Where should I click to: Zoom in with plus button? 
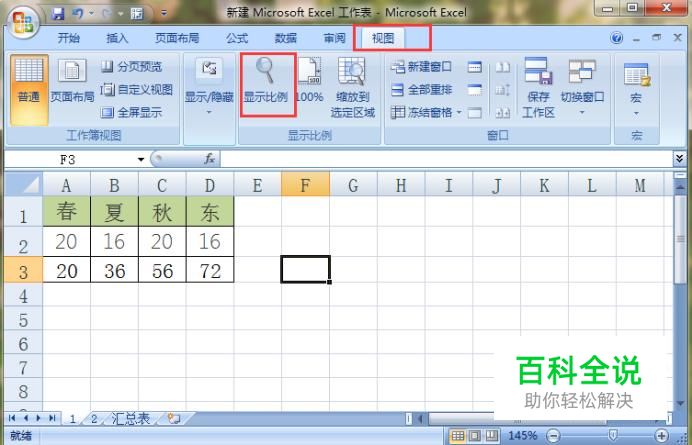pos(661,436)
